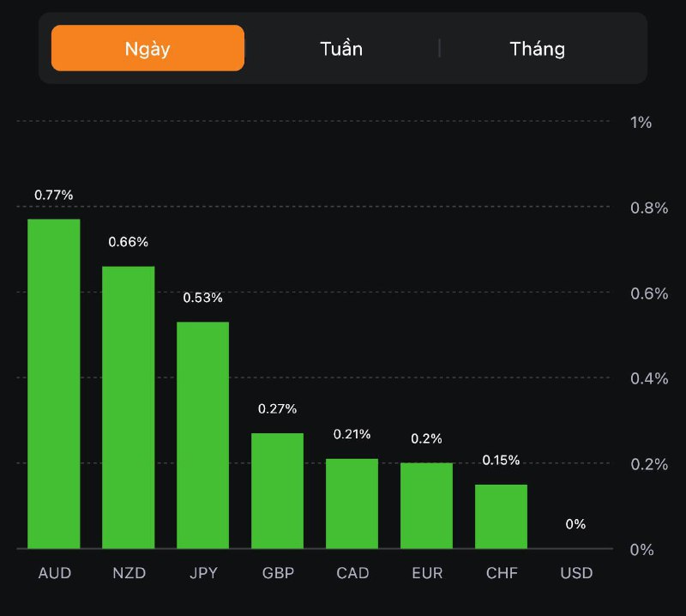Image resolution: width=686 pixels, height=616 pixels.
Task: Tap the GBP bar
Action: click(277, 491)
